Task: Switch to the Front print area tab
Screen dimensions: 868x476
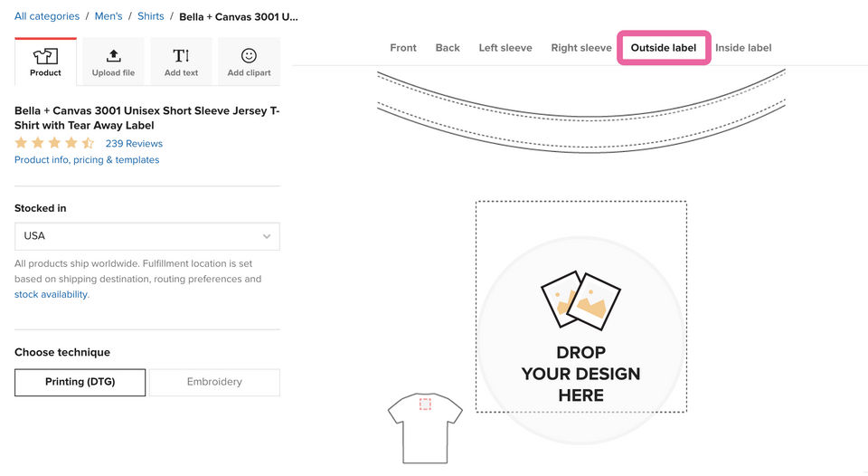Action: pyautogui.click(x=403, y=48)
